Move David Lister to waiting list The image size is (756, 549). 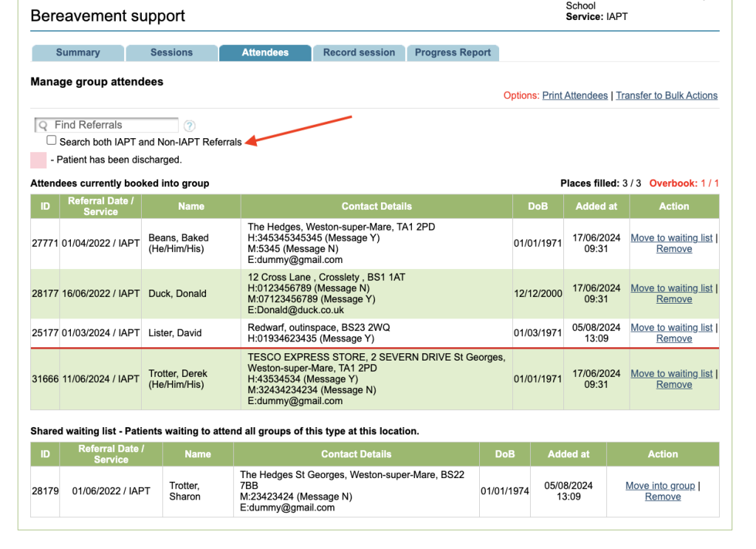(671, 327)
